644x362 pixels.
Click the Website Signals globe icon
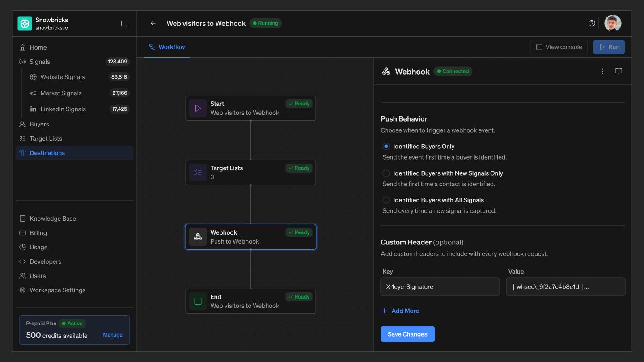click(33, 77)
